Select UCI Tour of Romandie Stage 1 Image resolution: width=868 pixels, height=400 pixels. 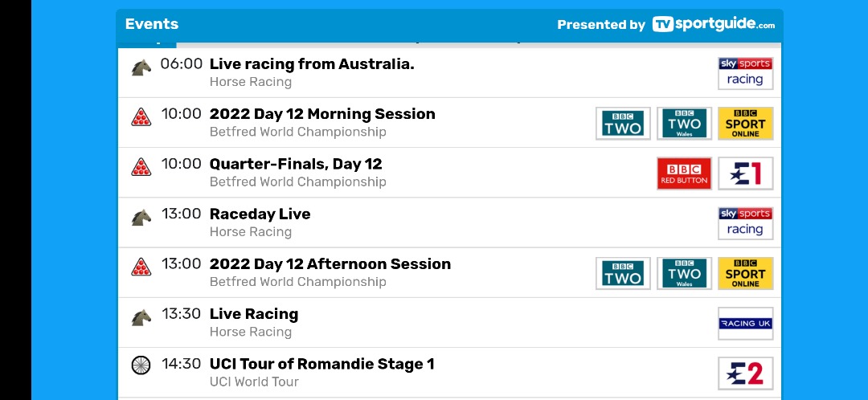[321, 364]
